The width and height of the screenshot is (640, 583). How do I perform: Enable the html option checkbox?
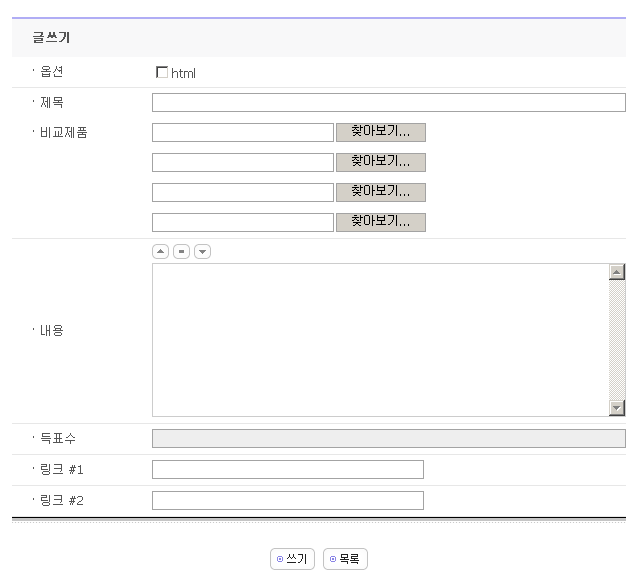pyautogui.click(x=162, y=72)
